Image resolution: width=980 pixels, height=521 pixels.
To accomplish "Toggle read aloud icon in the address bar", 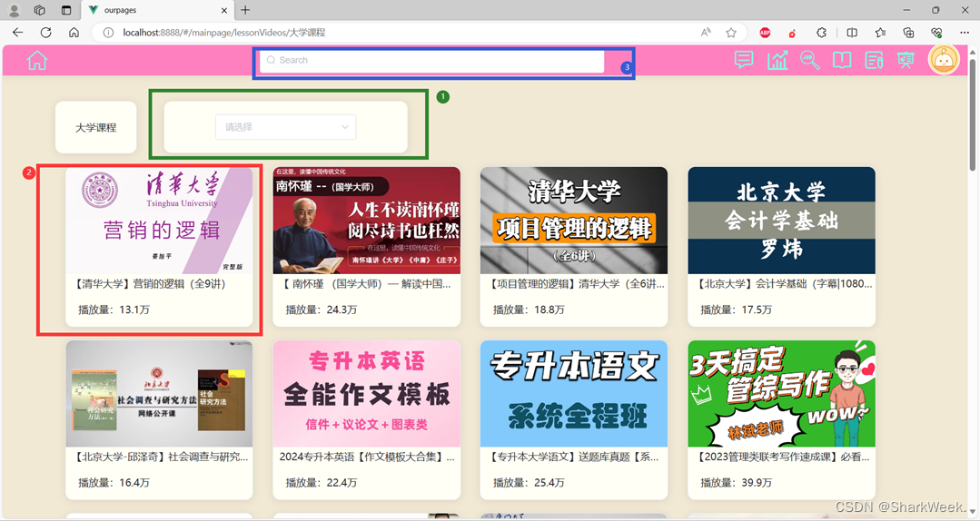I will (x=706, y=33).
